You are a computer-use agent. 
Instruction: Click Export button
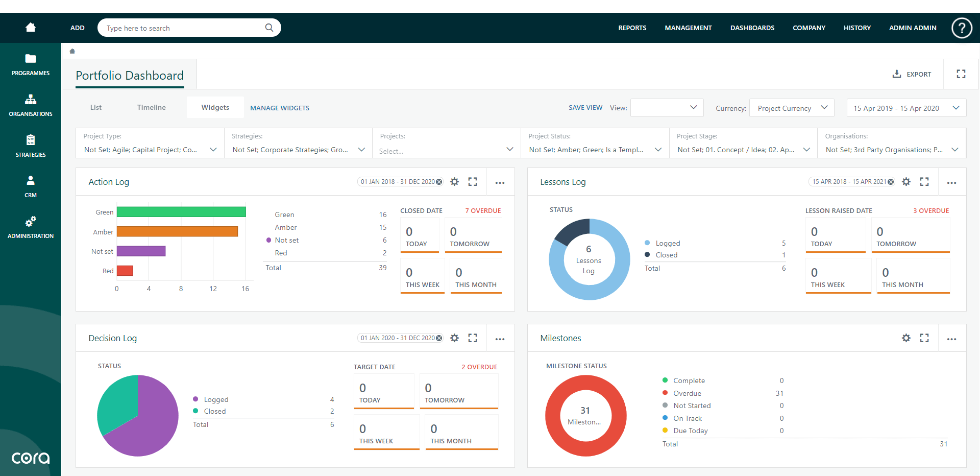[912, 74]
